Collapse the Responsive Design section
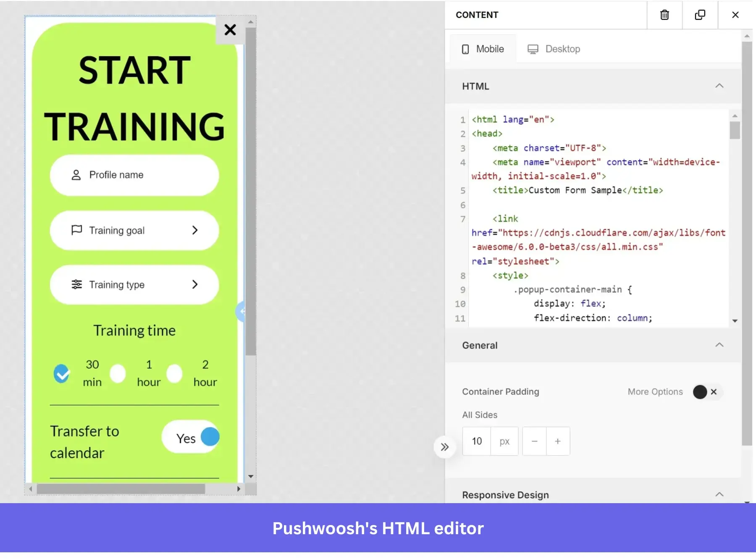The height and width of the screenshot is (559, 756). [x=720, y=495]
